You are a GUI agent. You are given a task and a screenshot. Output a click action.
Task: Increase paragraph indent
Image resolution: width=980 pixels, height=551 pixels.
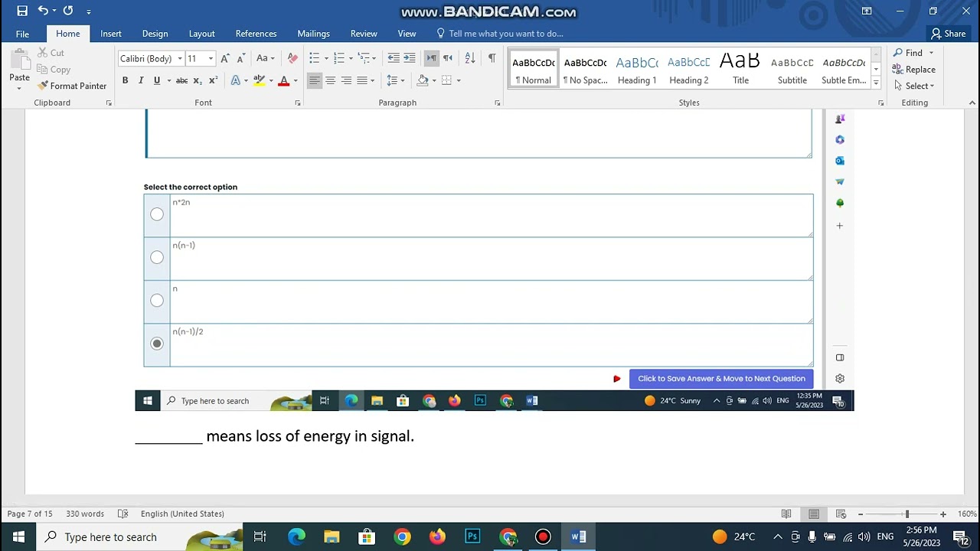point(410,58)
